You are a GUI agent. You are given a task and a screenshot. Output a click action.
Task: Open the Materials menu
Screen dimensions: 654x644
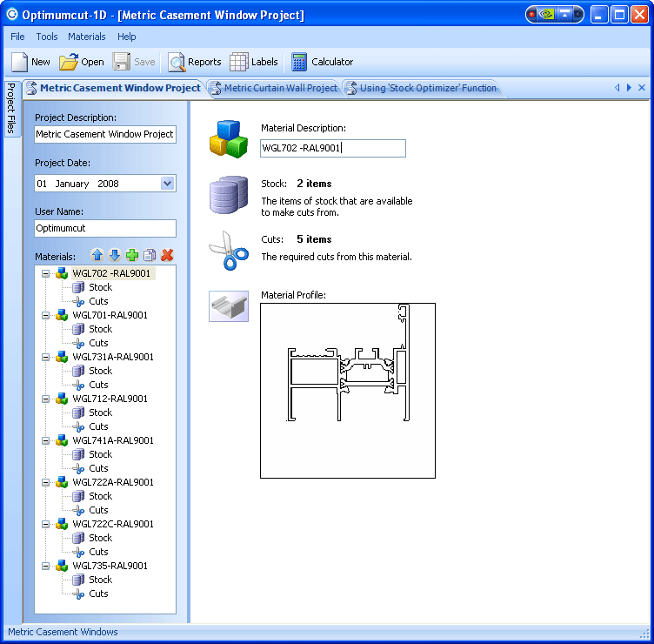point(87,37)
